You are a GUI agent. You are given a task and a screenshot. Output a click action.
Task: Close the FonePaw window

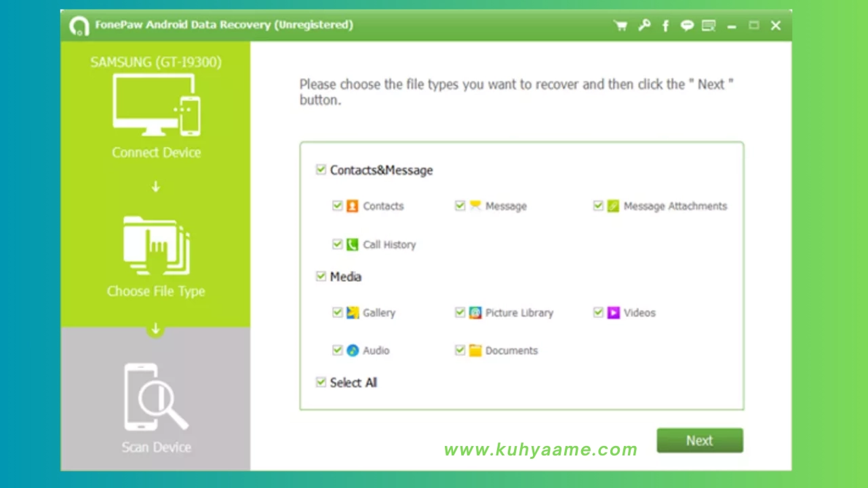[x=776, y=26]
